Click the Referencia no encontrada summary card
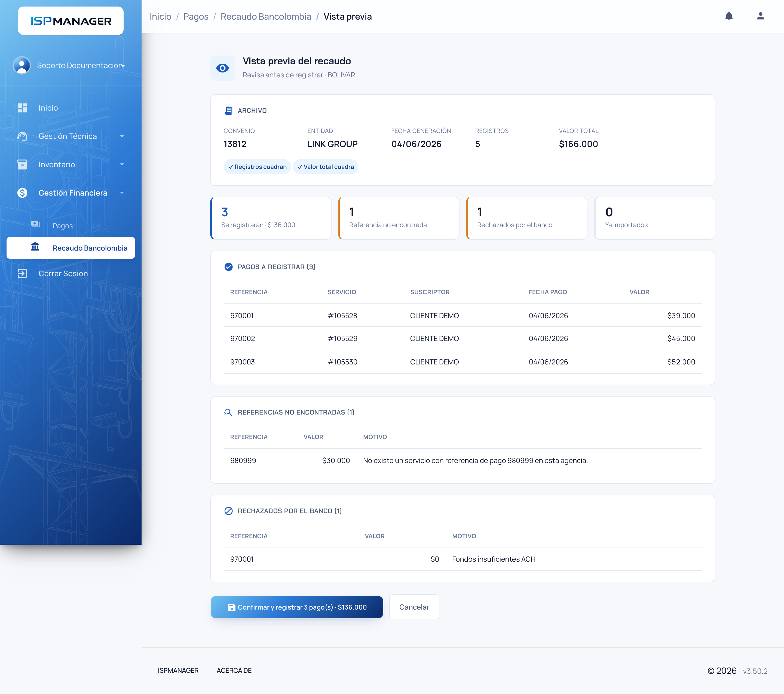 tap(399, 218)
